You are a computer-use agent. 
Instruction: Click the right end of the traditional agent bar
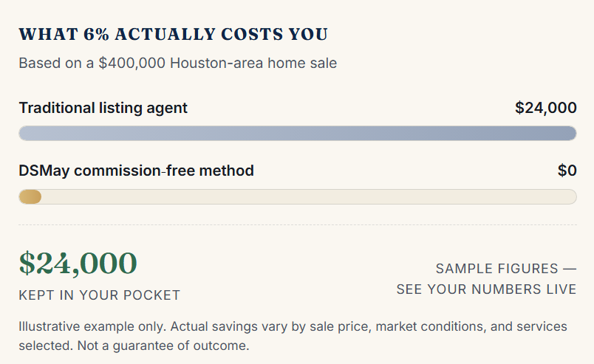click(x=570, y=134)
